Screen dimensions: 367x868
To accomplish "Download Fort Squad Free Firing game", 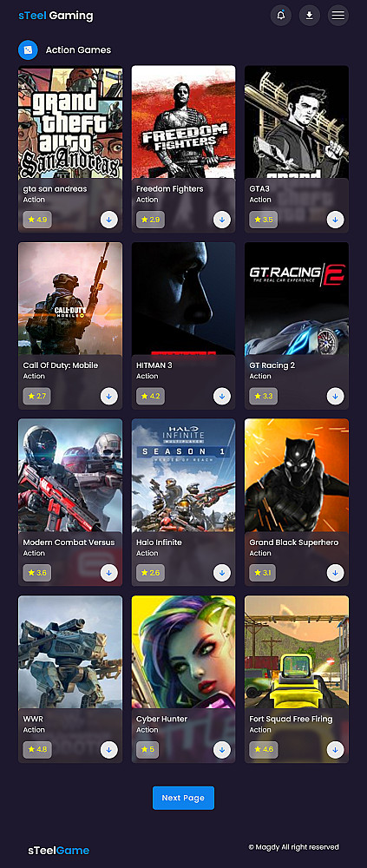I will [335, 750].
